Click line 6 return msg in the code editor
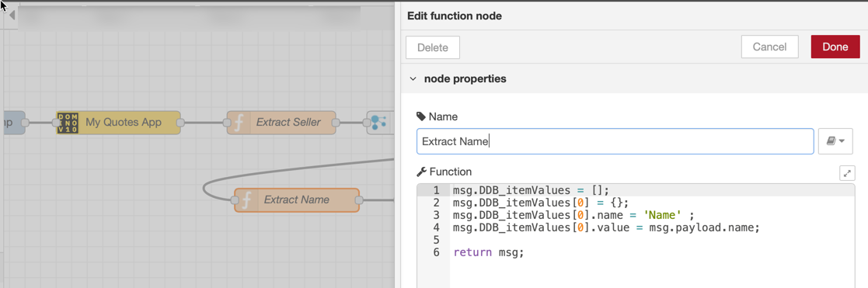 [x=488, y=252]
